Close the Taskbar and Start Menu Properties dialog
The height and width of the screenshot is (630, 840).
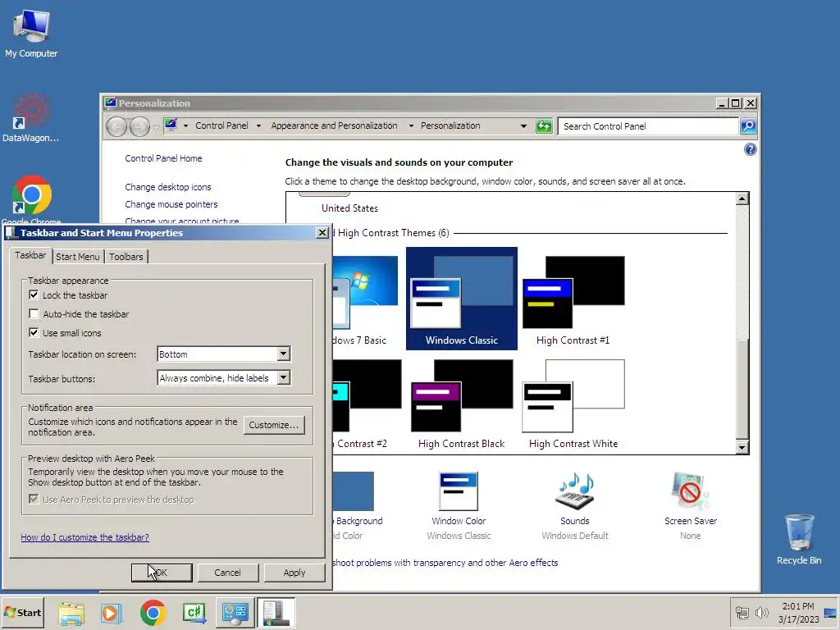322,232
